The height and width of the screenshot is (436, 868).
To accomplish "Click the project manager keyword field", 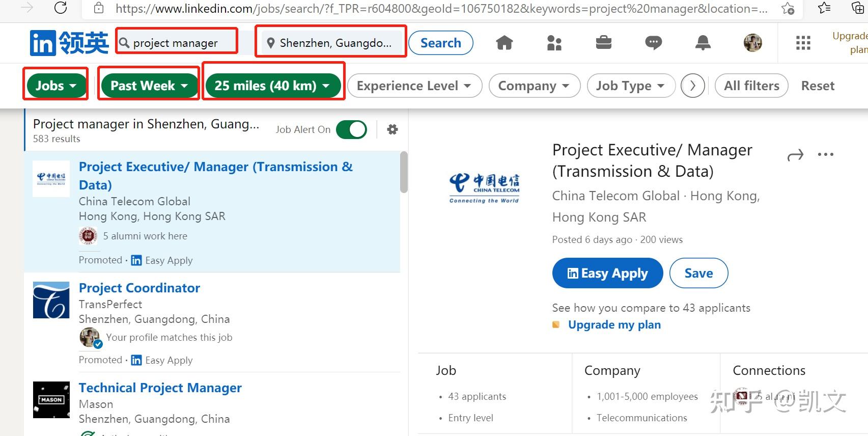I will click(x=177, y=43).
